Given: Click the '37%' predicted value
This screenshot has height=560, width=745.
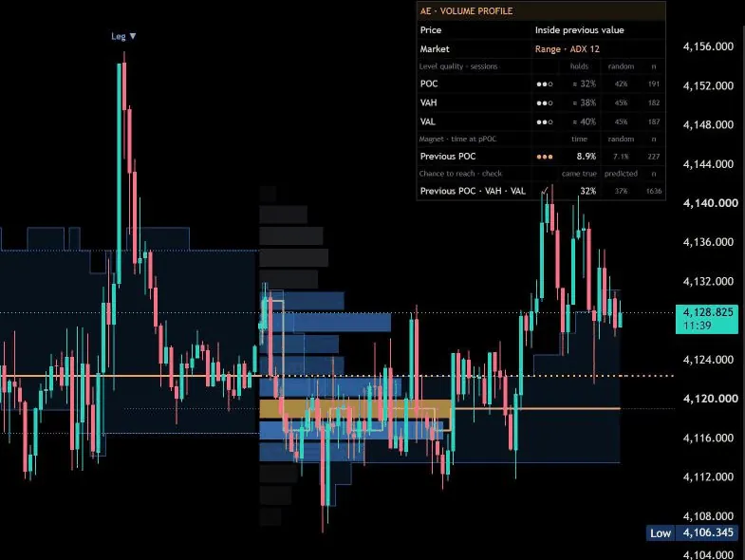Looking at the screenshot, I should (x=621, y=192).
